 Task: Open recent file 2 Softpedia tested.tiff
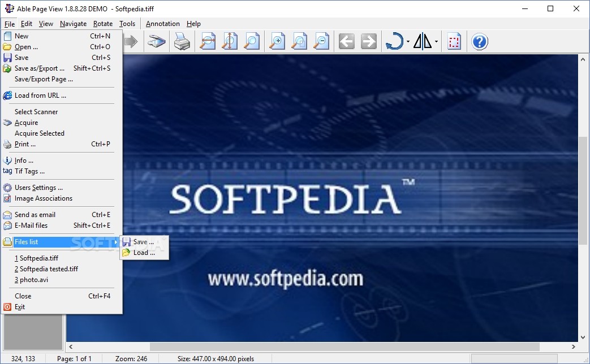(x=62, y=269)
